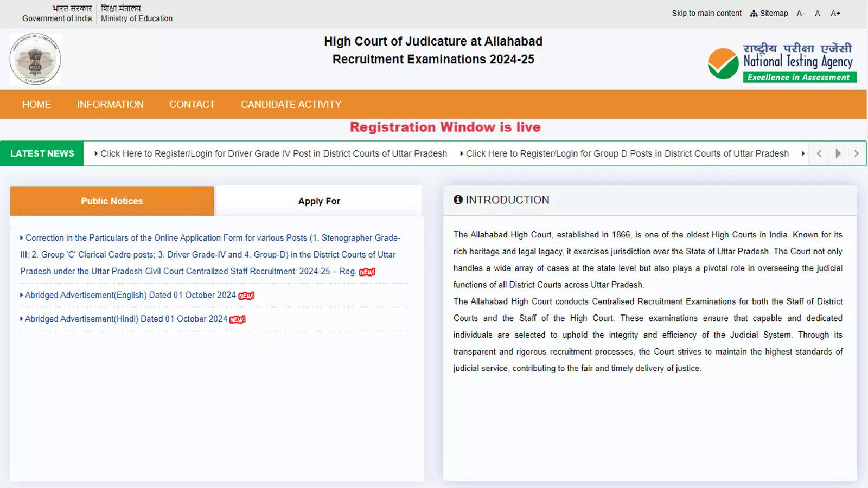The height and width of the screenshot is (488, 868).
Task: Click the National Testing Agency logo
Action: (x=782, y=60)
